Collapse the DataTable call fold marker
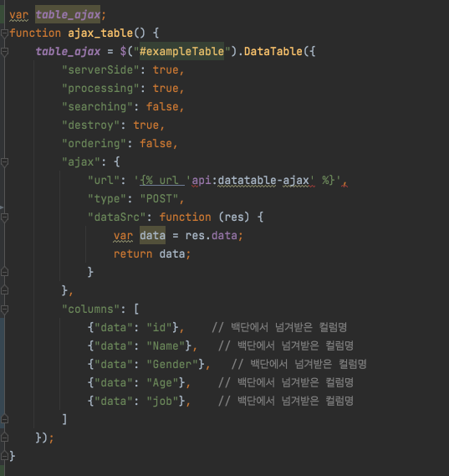 pyautogui.click(x=4, y=52)
